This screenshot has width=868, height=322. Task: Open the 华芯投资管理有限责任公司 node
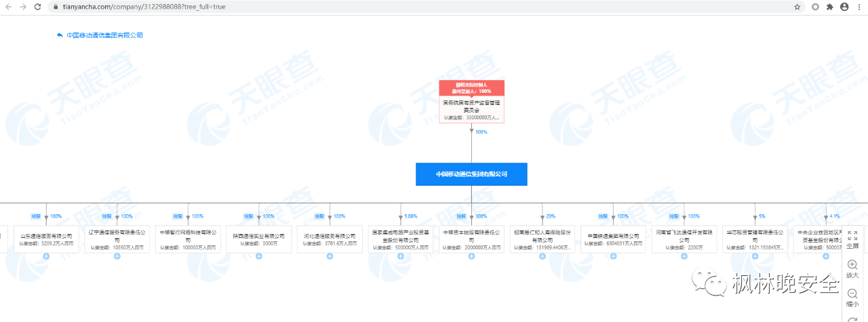pos(755,239)
